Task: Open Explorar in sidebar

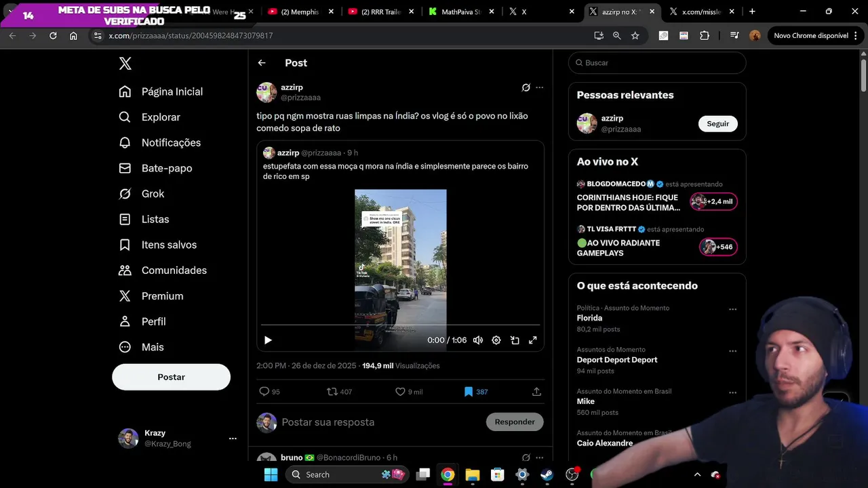Action: 149,117
